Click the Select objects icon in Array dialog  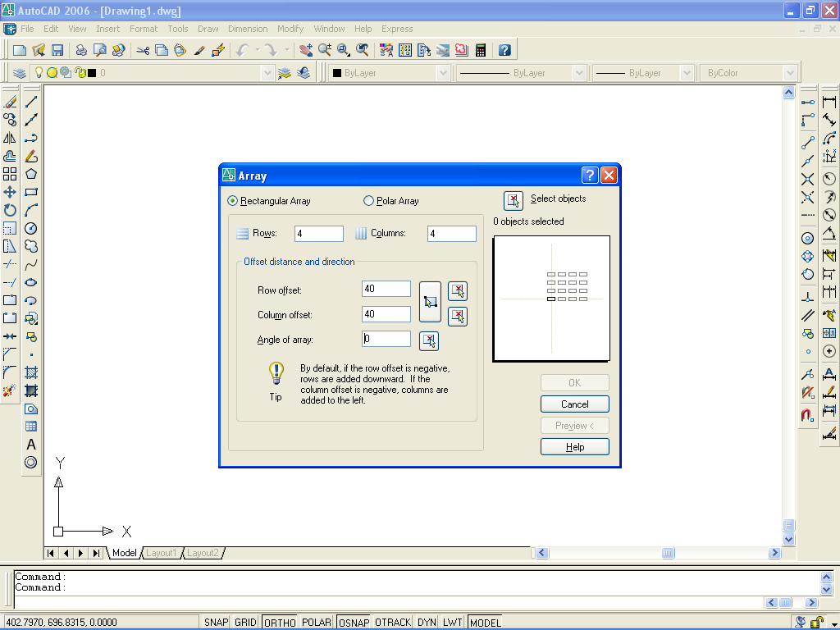pos(514,200)
